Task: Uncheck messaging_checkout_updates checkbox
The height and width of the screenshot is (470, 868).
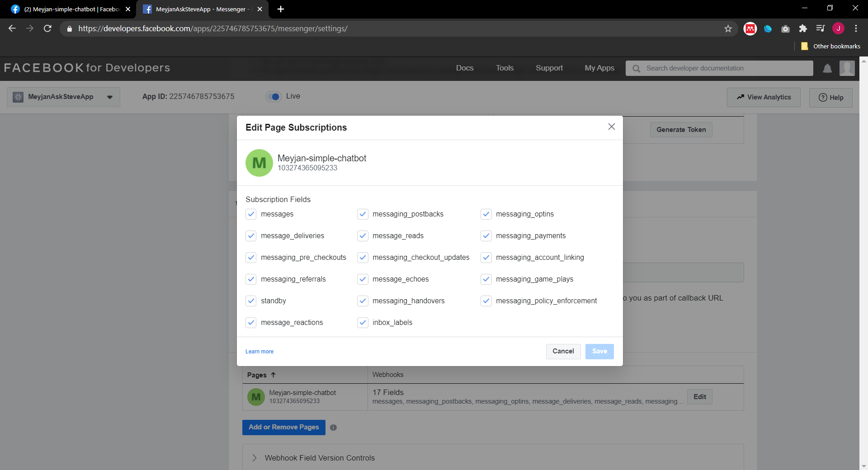Action: pos(363,257)
